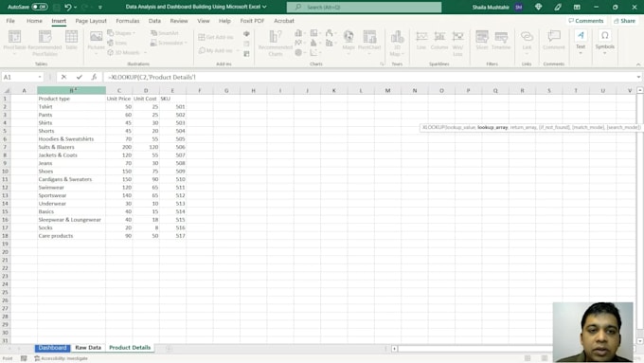Click the cell Hoodies & Sweatshirts
The width and height of the screenshot is (644, 363).
pos(71,139)
